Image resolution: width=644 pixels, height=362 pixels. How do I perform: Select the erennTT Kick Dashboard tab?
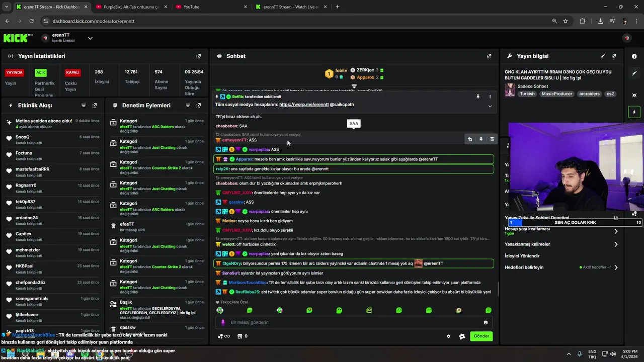point(51,7)
